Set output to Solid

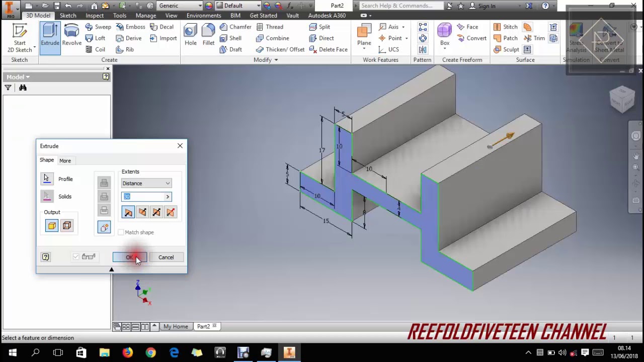pos(52,226)
